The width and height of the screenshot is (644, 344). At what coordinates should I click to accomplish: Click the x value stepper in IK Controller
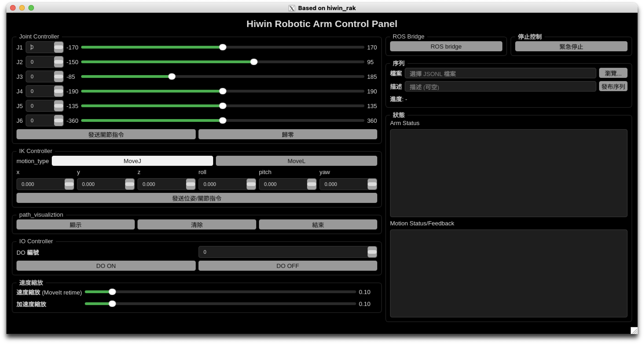pyautogui.click(x=69, y=184)
